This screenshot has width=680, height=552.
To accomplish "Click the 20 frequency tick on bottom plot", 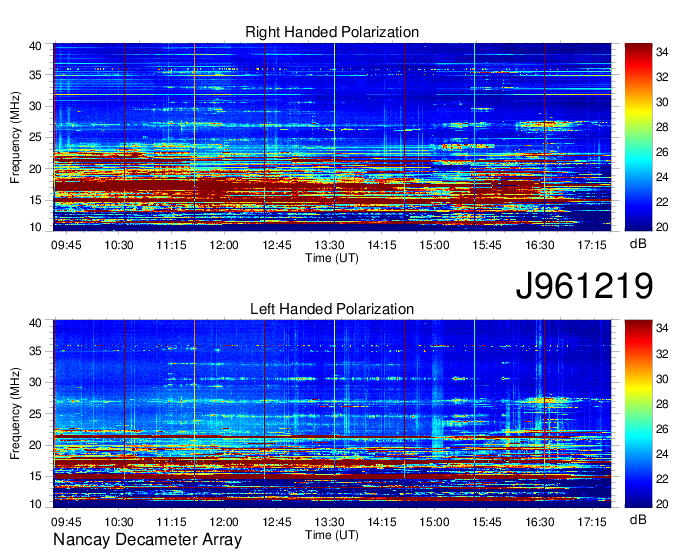I will (35, 445).
